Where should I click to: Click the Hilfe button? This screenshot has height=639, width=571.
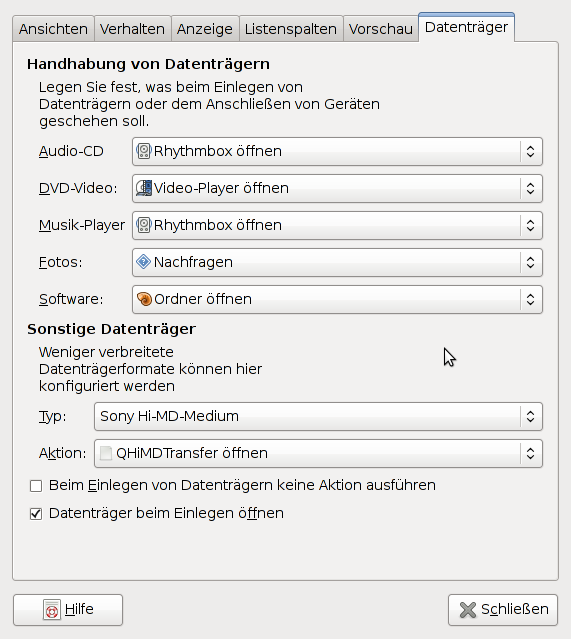coord(68,610)
